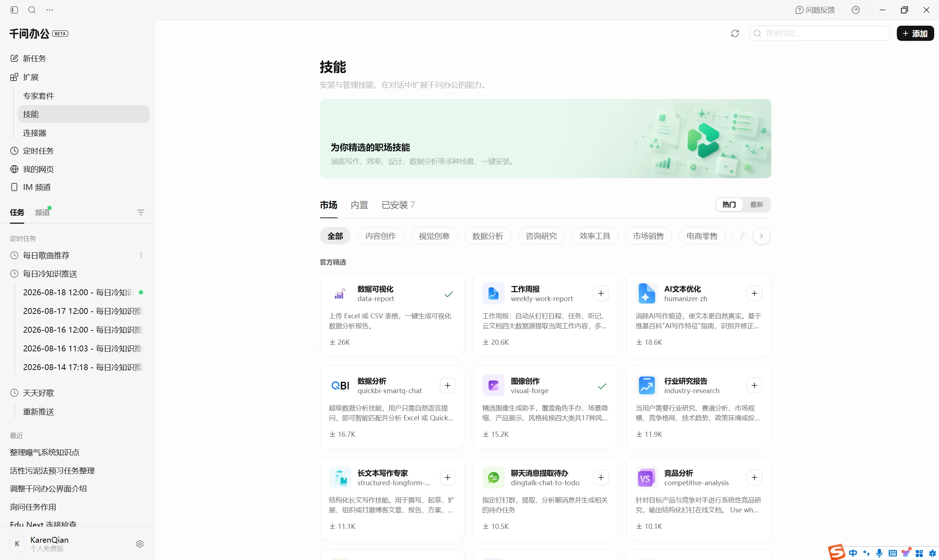939x560 pixels.
Task: Open recent task 整理曝气系统知识点
Action: pyautogui.click(x=44, y=453)
